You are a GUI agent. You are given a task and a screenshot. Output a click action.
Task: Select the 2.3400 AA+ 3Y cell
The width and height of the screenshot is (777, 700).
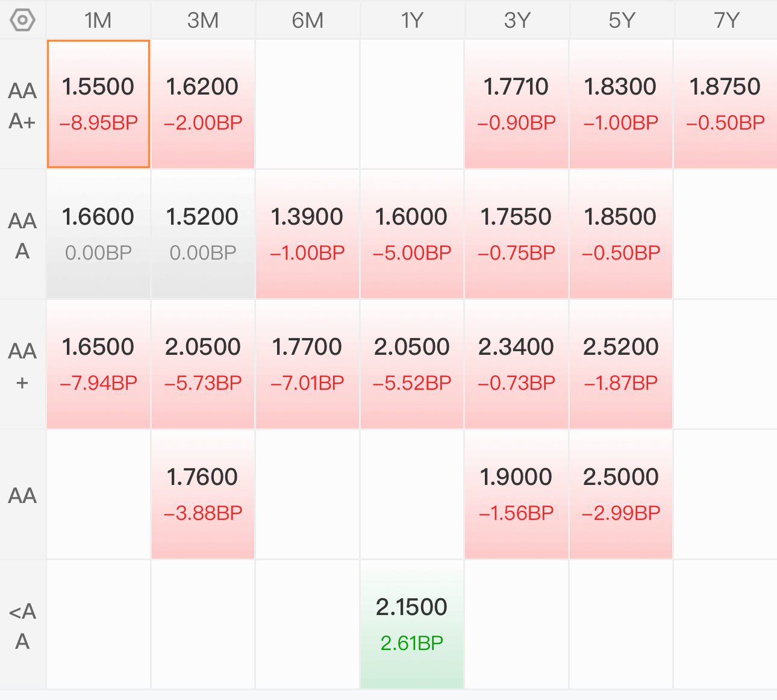516,364
